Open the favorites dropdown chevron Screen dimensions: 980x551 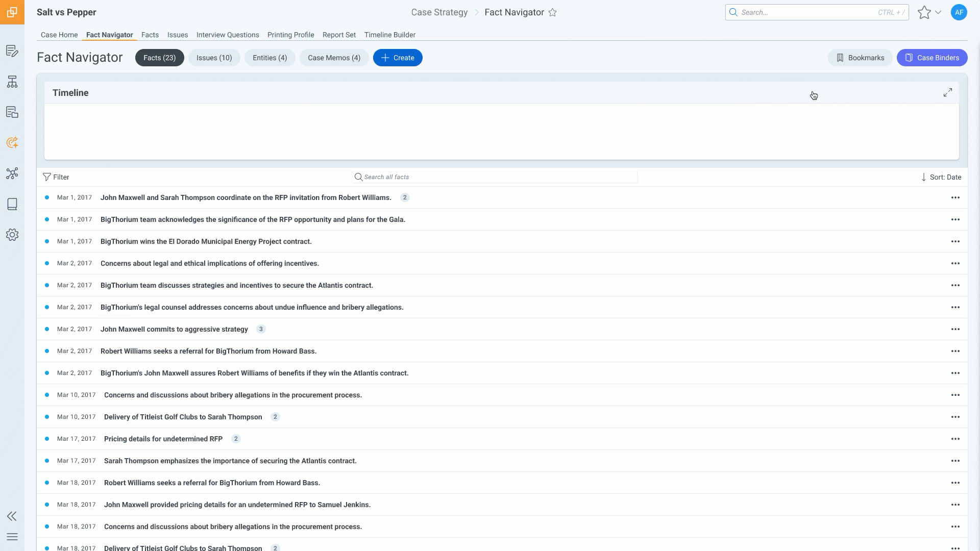tap(938, 12)
